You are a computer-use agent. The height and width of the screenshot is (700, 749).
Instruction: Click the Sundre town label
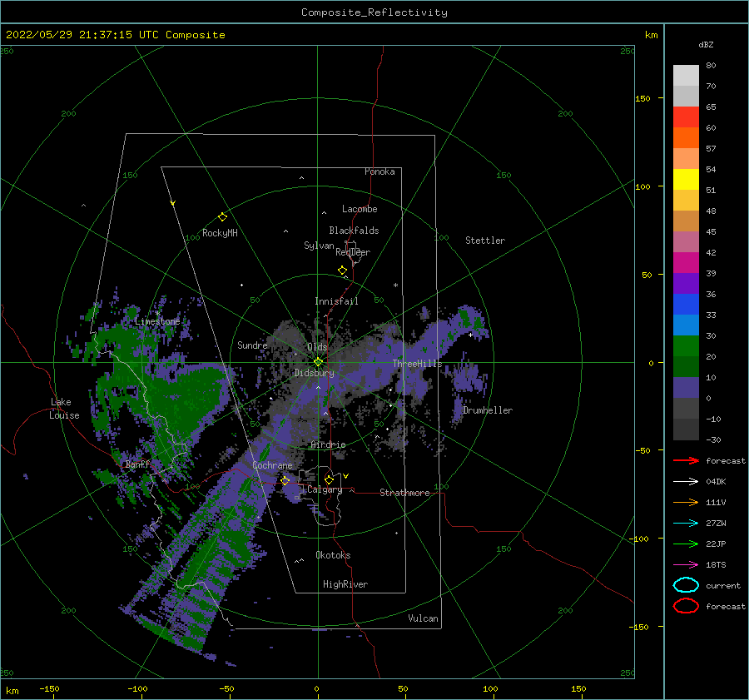252,345
